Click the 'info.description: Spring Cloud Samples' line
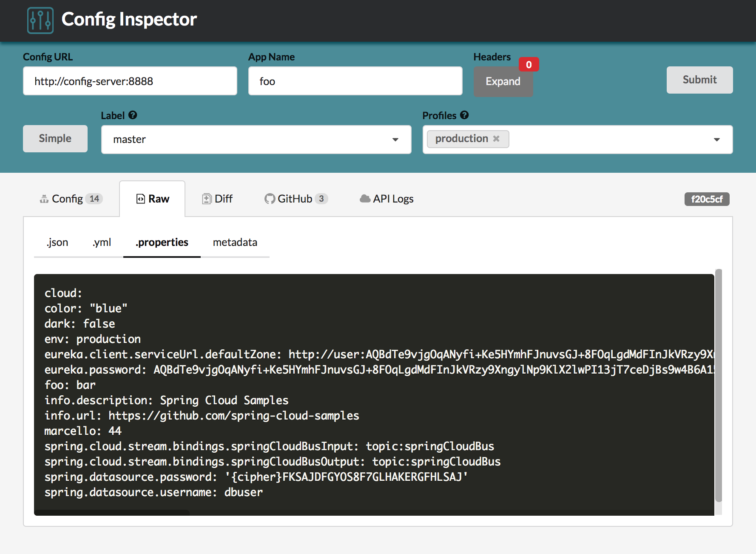 click(x=167, y=400)
